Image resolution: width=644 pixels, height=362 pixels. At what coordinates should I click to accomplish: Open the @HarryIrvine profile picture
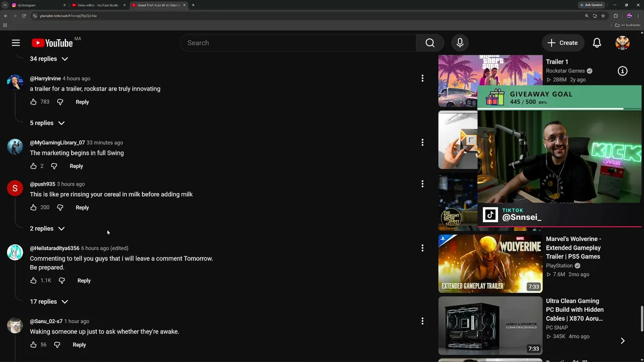point(15,82)
